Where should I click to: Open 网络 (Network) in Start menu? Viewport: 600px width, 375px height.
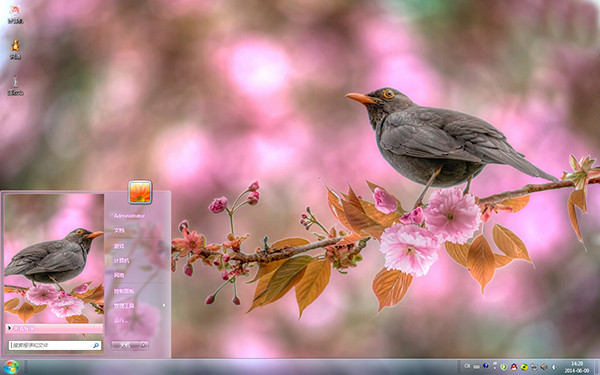[x=119, y=275]
